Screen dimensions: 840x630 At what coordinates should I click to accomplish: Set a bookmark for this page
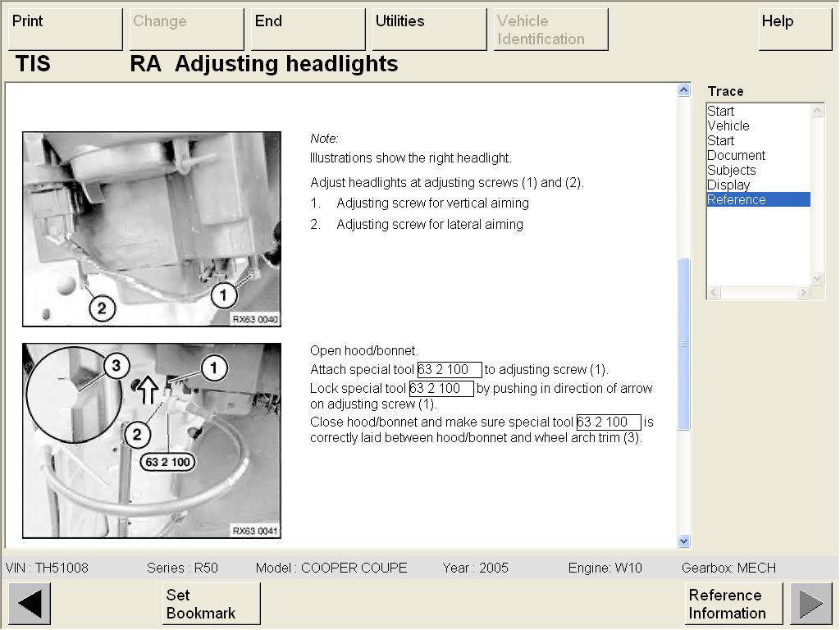click(x=211, y=604)
